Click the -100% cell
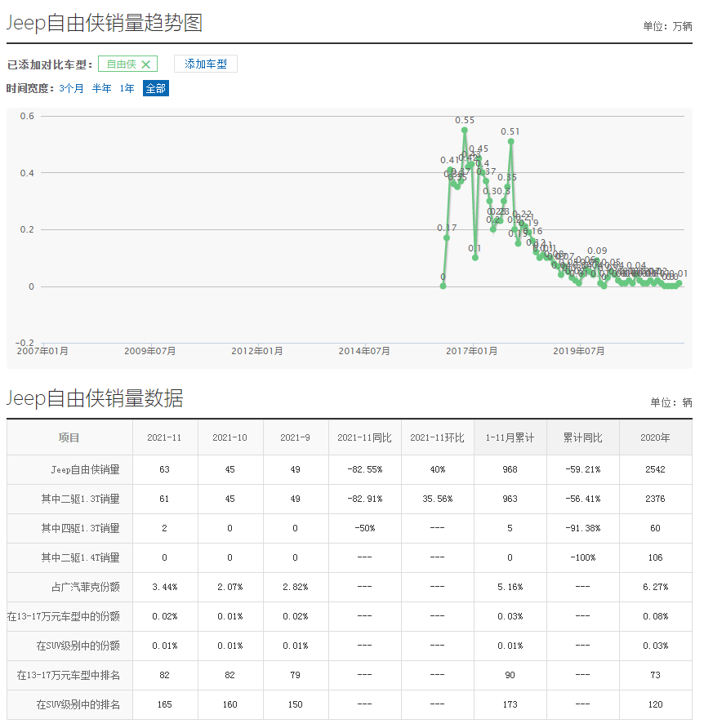The image size is (704, 728). pos(582,557)
